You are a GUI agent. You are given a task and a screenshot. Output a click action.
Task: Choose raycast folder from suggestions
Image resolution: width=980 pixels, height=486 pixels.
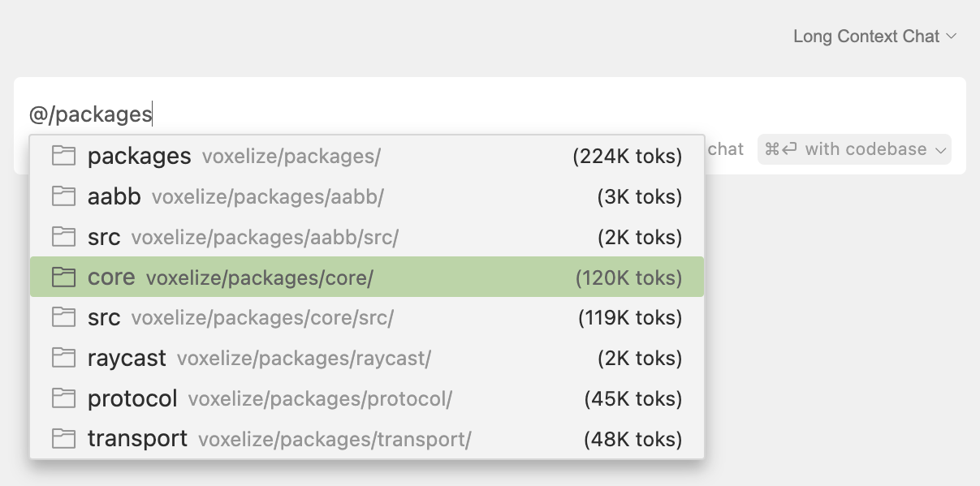(x=365, y=358)
